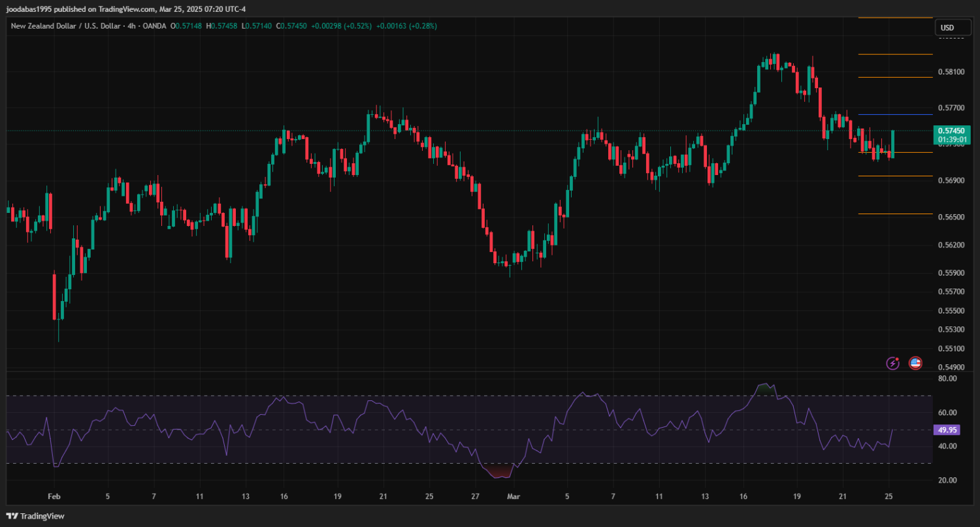Click the purple lightning event icon
This screenshot has width=980, height=527.
(x=892, y=363)
